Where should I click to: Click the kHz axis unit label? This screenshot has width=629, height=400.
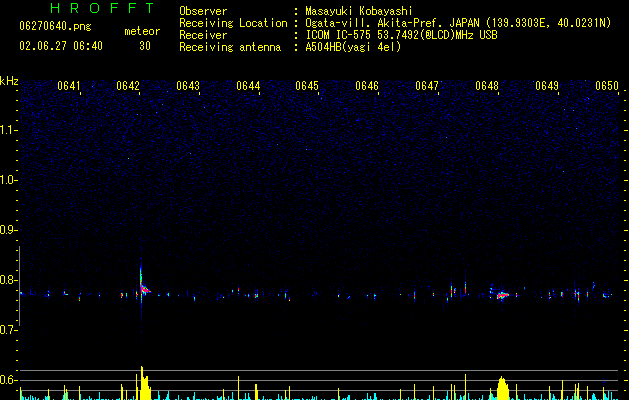9,81
